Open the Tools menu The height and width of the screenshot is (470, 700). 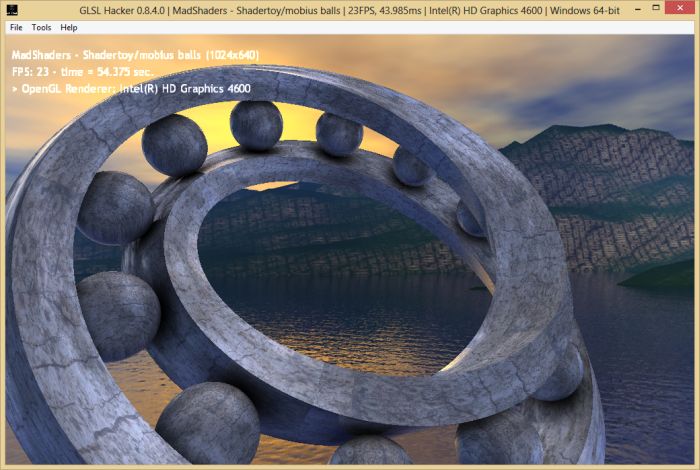pos(41,28)
